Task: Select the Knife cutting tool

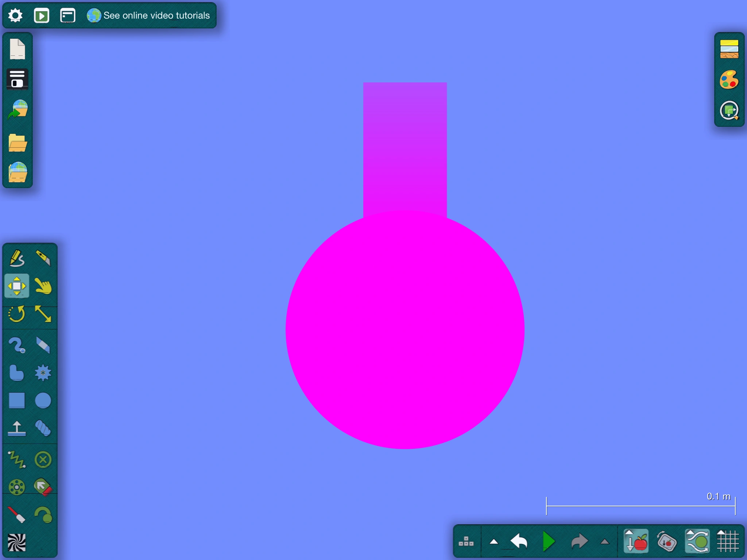Action: click(43, 258)
